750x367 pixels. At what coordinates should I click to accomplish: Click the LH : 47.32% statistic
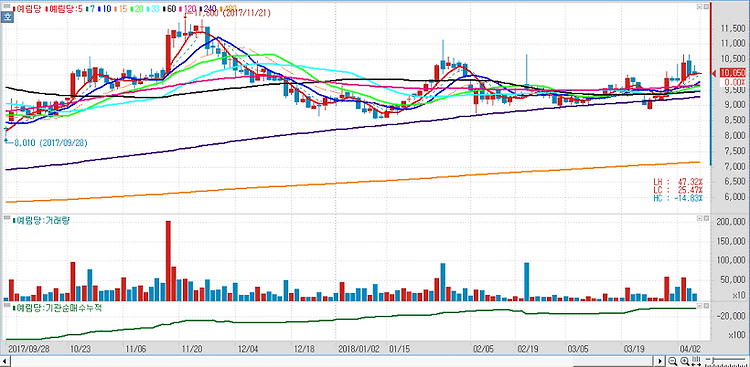click(x=678, y=181)
